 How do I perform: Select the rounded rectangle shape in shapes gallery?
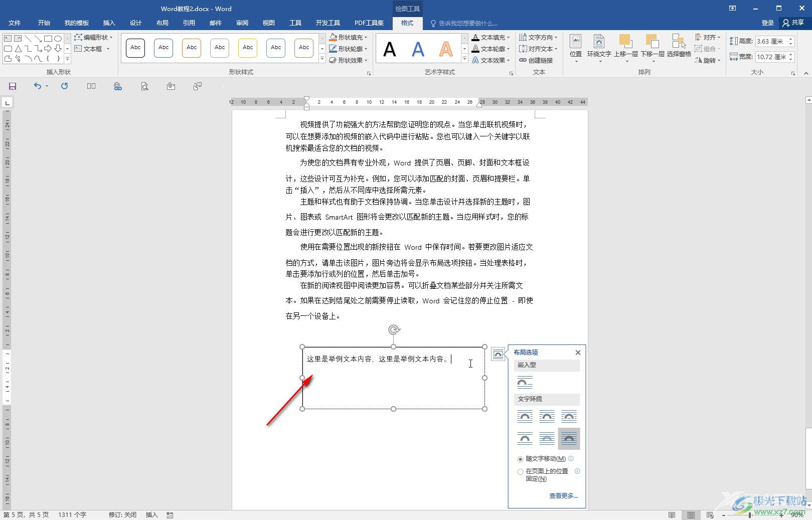click(x=8, y=49)
